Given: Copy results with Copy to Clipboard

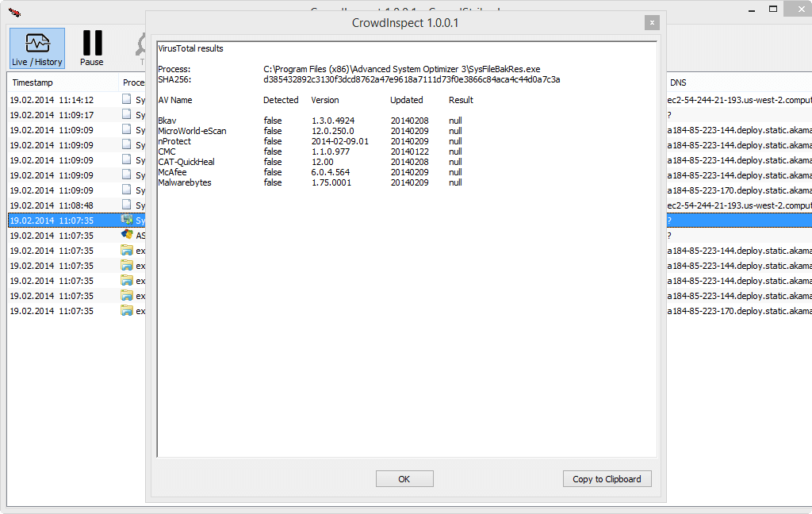Looking at the screenshot, I should (x=607, y=479).
